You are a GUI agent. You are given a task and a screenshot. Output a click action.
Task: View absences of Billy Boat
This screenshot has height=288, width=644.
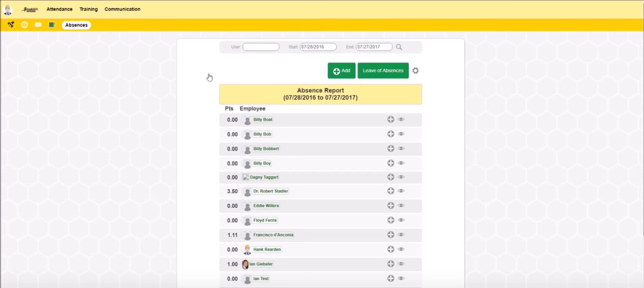click(401, 120)
